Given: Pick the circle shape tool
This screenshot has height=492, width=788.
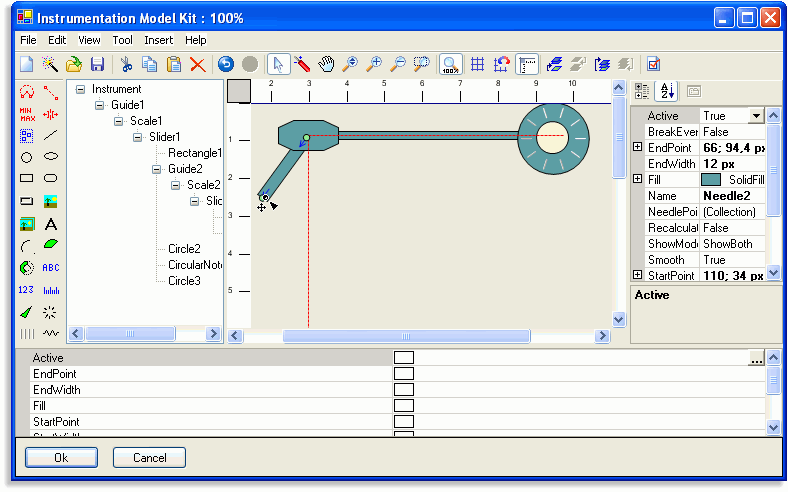Looking at the screenshot, I should (27, 157).
